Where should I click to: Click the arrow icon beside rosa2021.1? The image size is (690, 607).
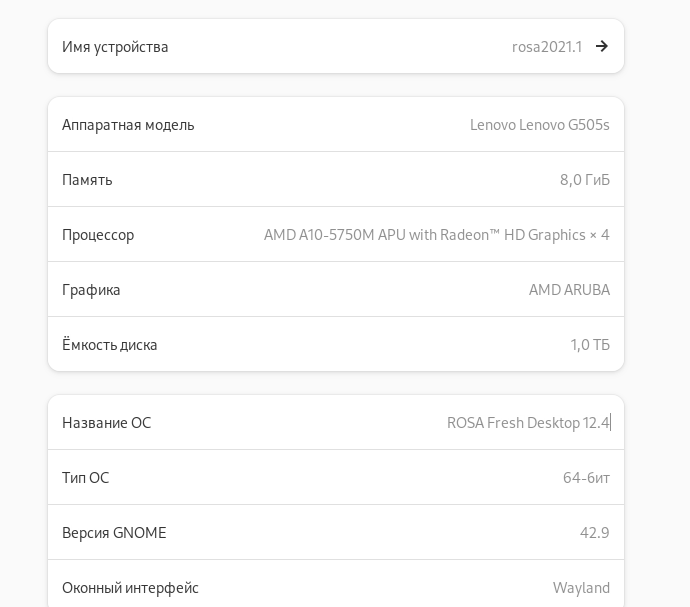click(x=602, y=46)
